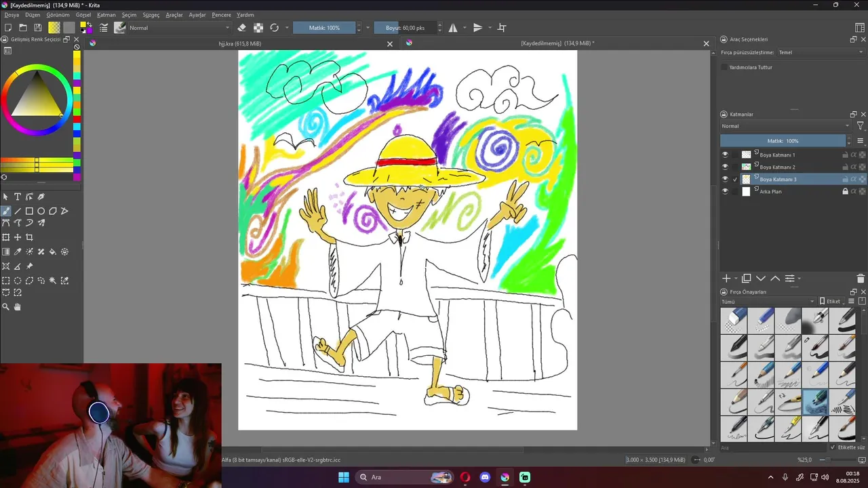The width and height of the screenshot is (868, 488).
Task: Adjust the layer Matlık opacity slider
Action: click(783, 141)
